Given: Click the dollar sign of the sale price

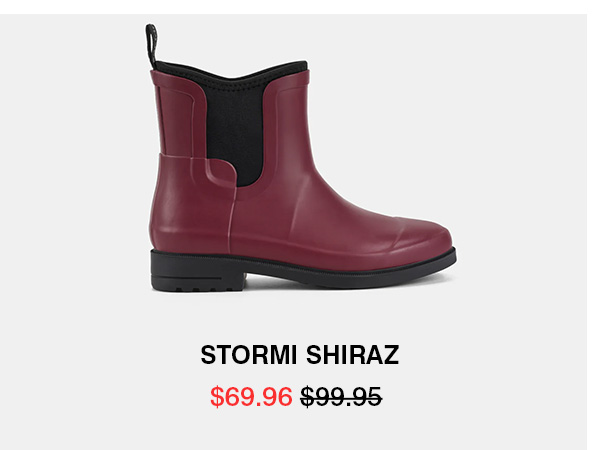Looking at the screenshot, I should [217, 396].
